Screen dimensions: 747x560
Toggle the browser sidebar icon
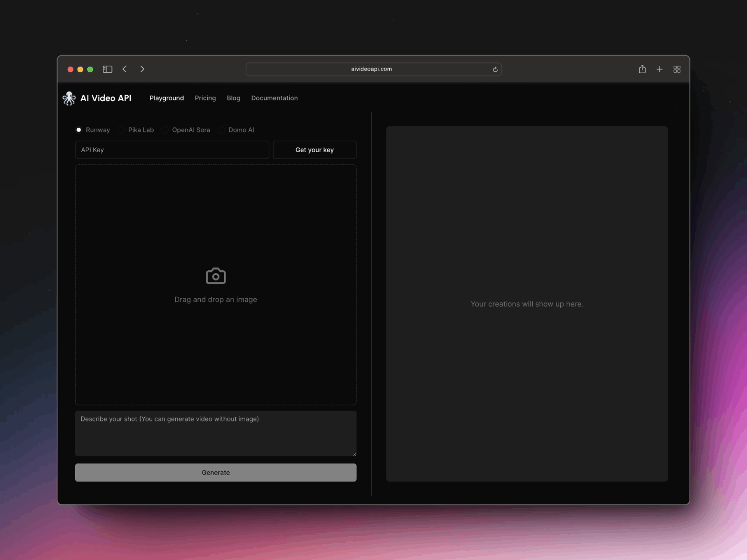coord(107,69)
